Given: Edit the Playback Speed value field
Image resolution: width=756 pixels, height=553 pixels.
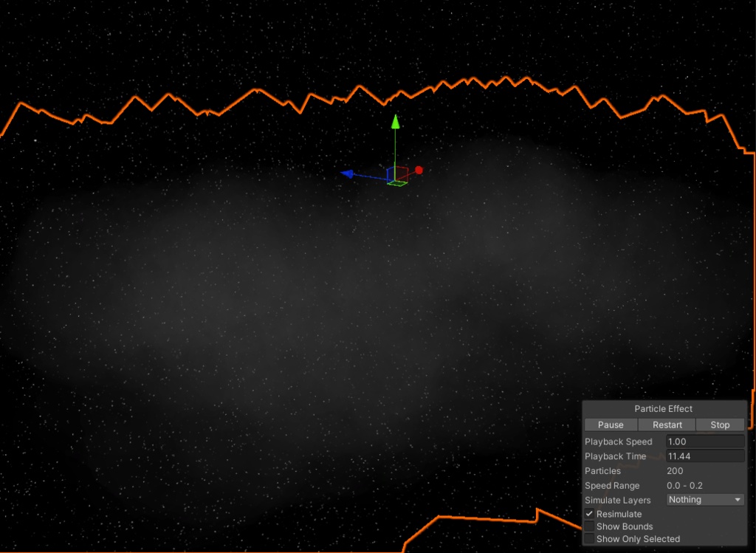Looking at the screenshot, I should pos(705,442).
